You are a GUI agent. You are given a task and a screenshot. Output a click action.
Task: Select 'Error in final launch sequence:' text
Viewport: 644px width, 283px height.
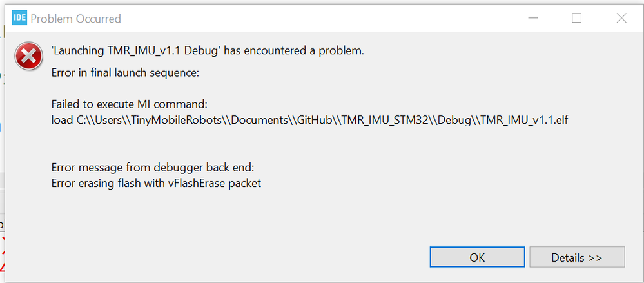point(125,72)
